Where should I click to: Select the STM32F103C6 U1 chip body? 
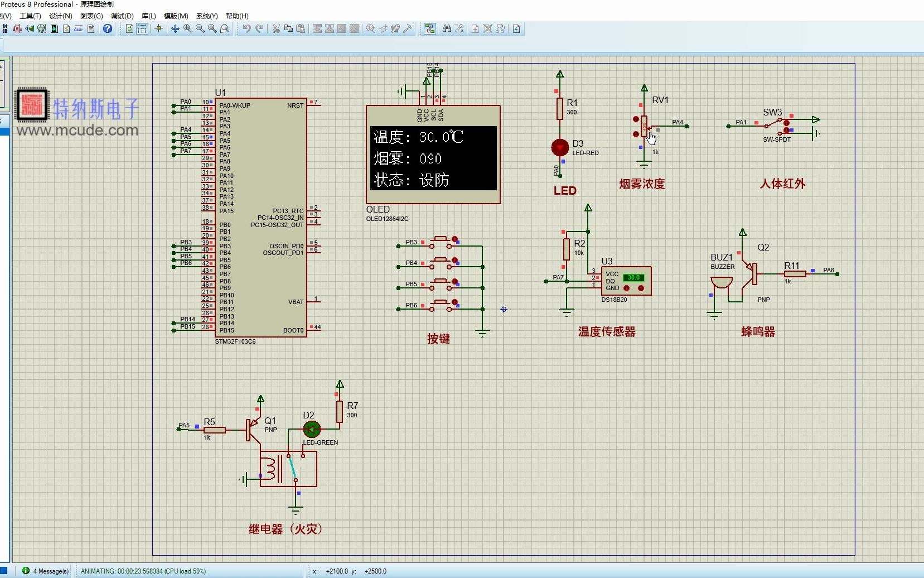point(260,218)
